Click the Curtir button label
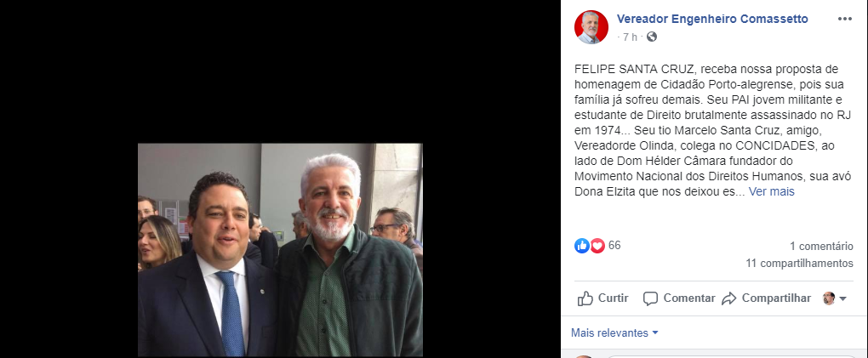This screenshot has width=868, height=358. 614,298
